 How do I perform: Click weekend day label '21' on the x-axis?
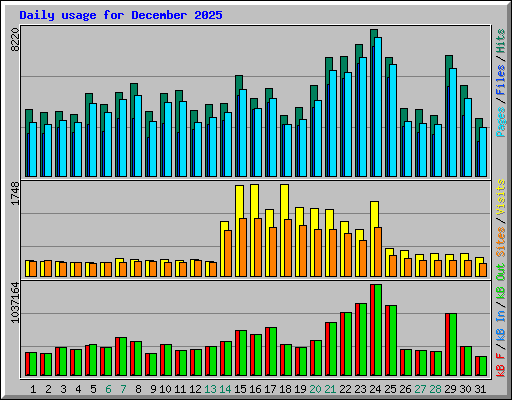(330, 389)
